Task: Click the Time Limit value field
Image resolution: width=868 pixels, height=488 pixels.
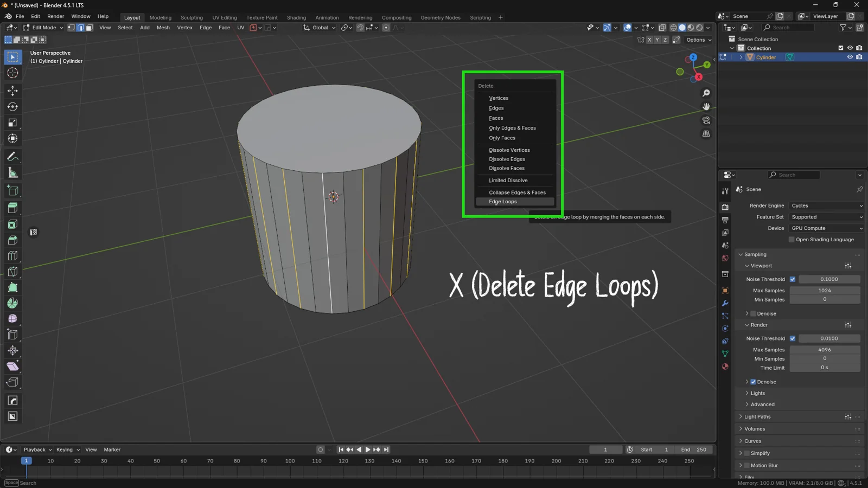Action: 825,368
